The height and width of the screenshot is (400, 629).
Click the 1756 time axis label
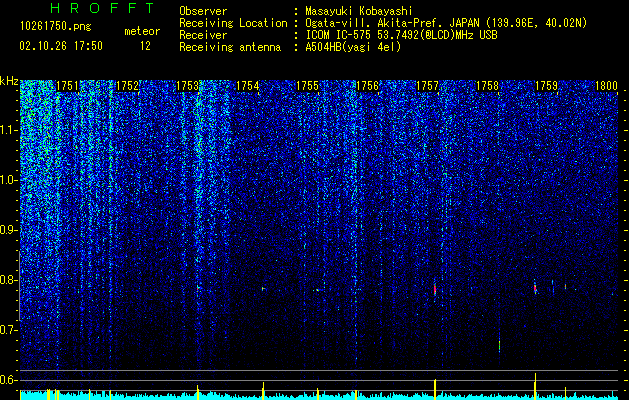(x=367, y=86)
